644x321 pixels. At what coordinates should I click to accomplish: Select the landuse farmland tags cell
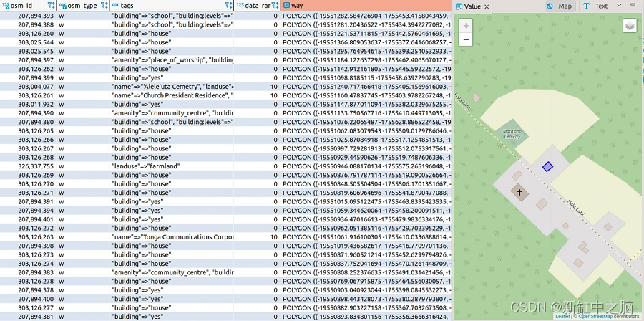[x=172, y=166]
